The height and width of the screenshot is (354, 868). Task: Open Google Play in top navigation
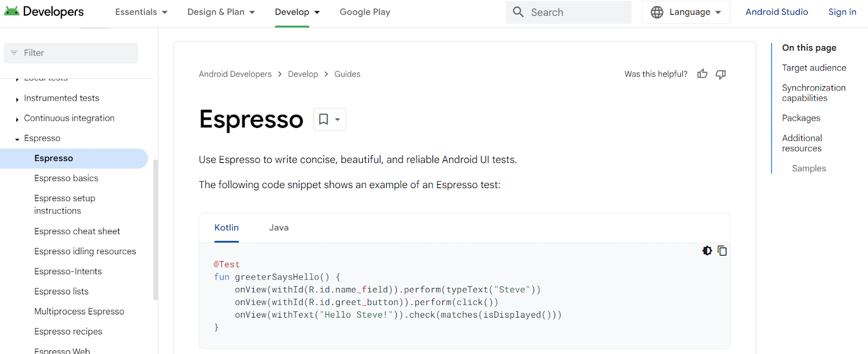[x=365, y=12]
